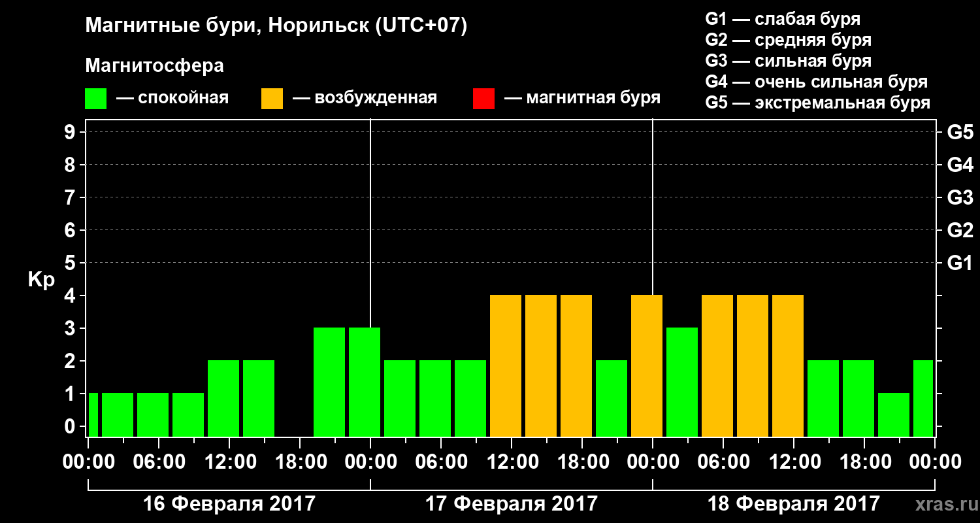Viewport: 980px width, 523px height.
Task: Click the 'G3 — сильная буря' legend line
Action: 788,61
